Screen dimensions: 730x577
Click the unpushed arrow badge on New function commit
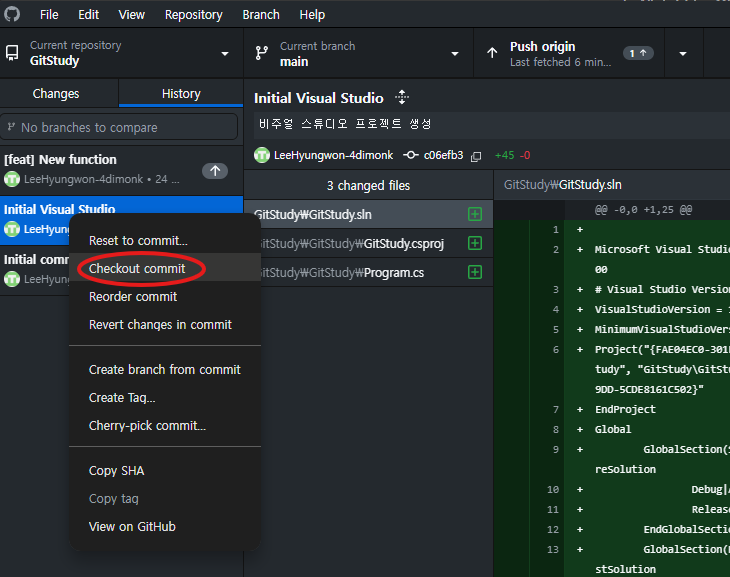point(215,171)
